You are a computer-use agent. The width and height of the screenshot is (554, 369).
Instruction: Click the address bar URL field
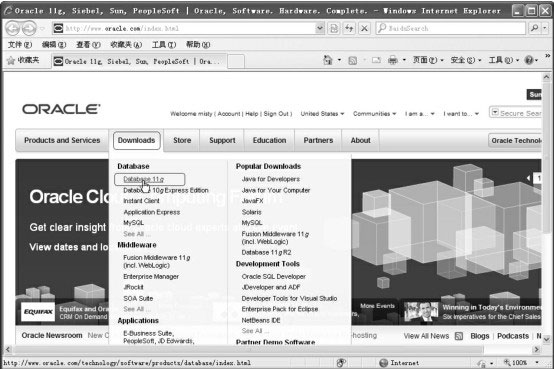[x=184, y=28]
